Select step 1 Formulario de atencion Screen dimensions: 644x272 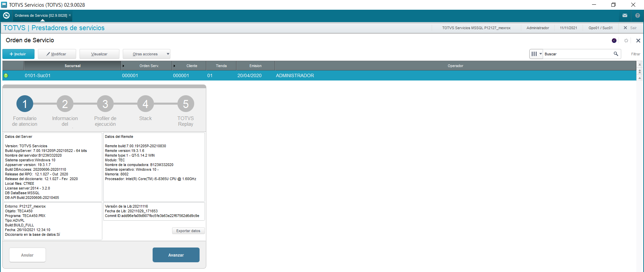tap(25, 104)
